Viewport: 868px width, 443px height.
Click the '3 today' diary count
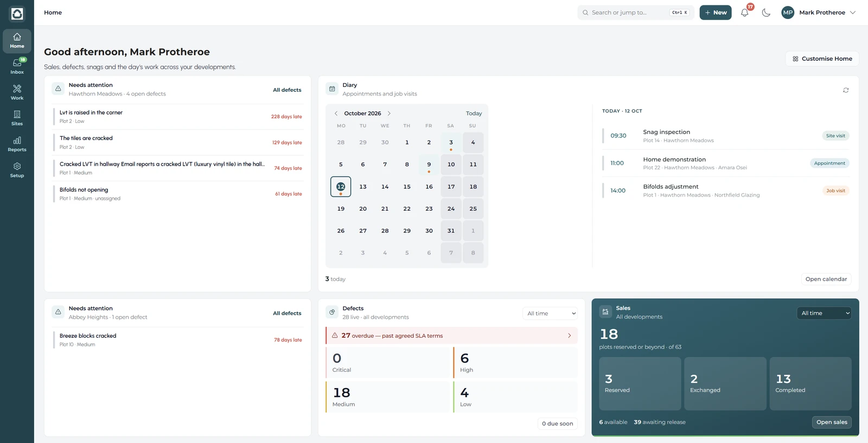pos(335,279)
